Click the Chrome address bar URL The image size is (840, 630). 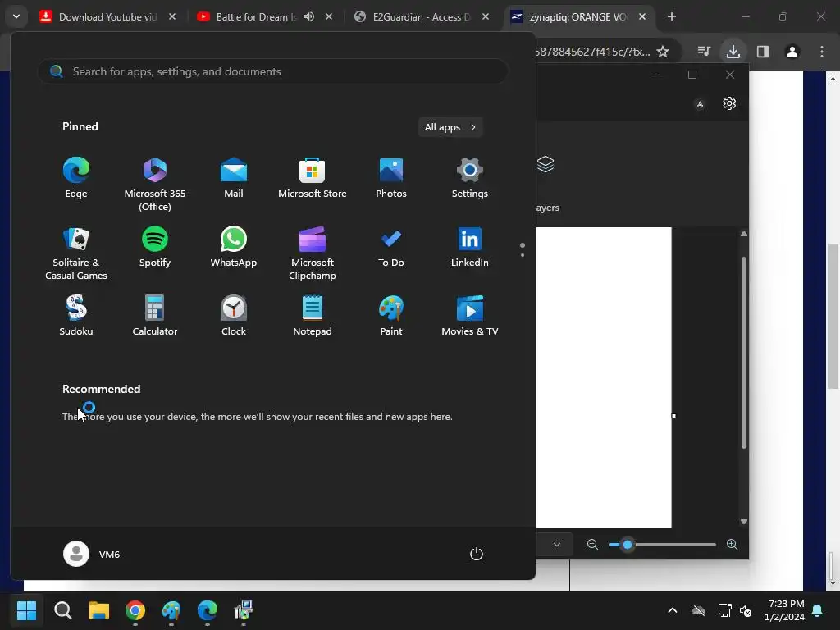point(592,52)
